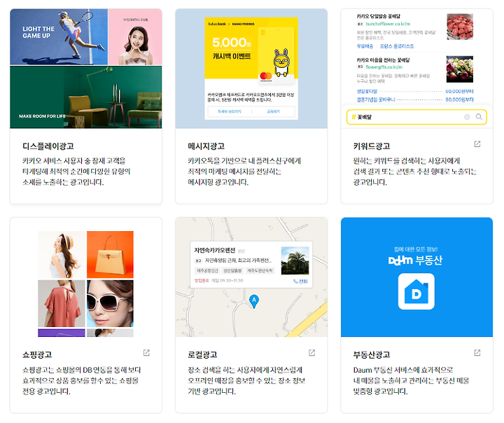Click the 꽃배달 keyword search input
Screen dimensions: 504x423
coord(416,117)
